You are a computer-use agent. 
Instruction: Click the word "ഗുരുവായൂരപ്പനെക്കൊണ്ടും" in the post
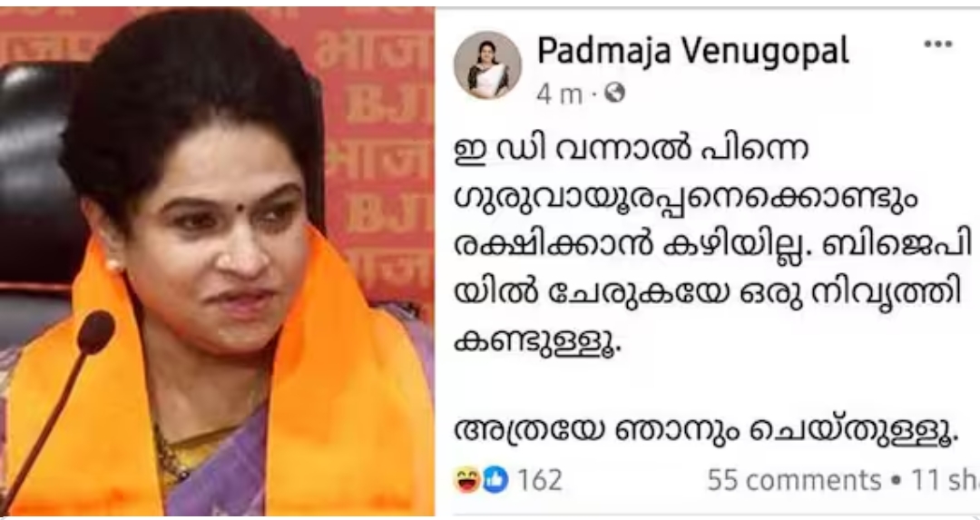(686, 199)
